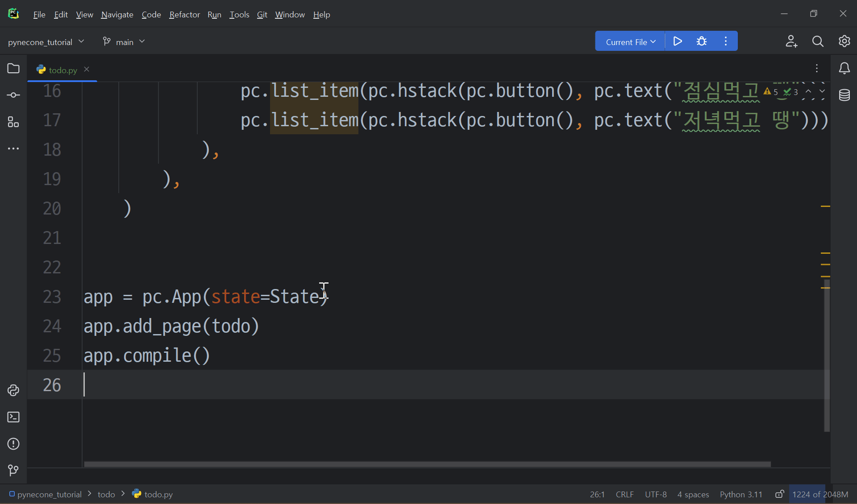Click the memory usage indicator bar
857x504 pixels.
point(820,494)
